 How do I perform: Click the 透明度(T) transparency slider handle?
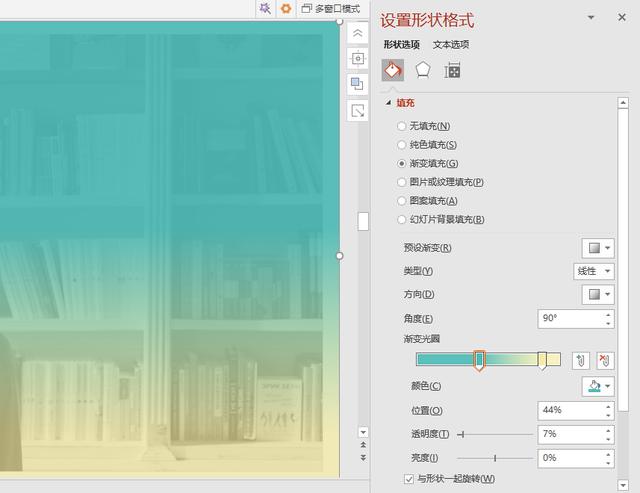463,435
